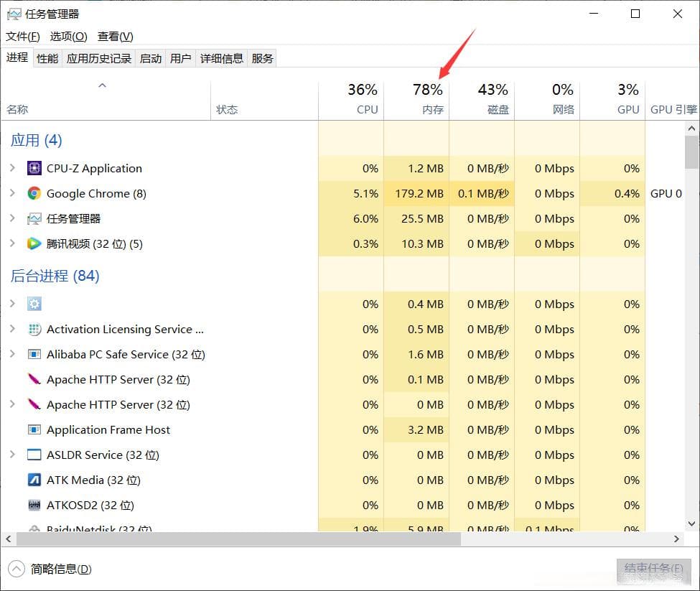Click the horizontal scrollbar left arrow

(x=9, y=539)
